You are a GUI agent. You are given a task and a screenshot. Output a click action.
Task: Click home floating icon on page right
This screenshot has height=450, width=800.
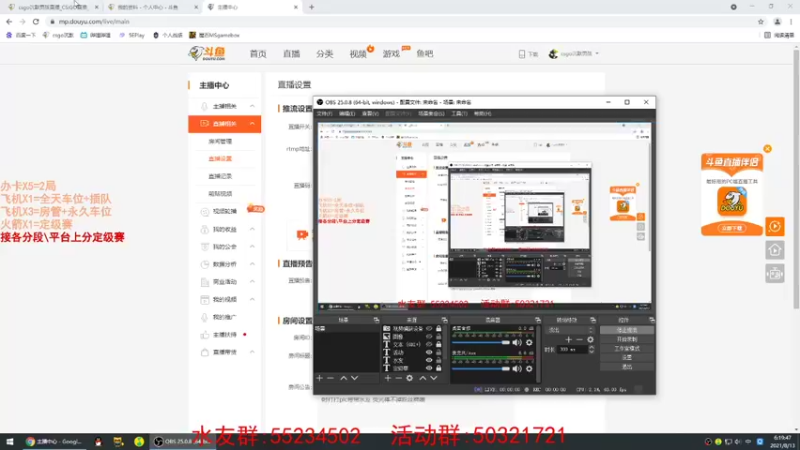[774, 250]
